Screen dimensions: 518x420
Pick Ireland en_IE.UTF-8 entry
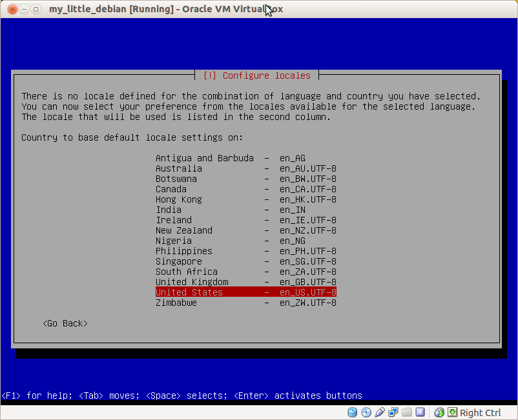click(x=246, y=220)
